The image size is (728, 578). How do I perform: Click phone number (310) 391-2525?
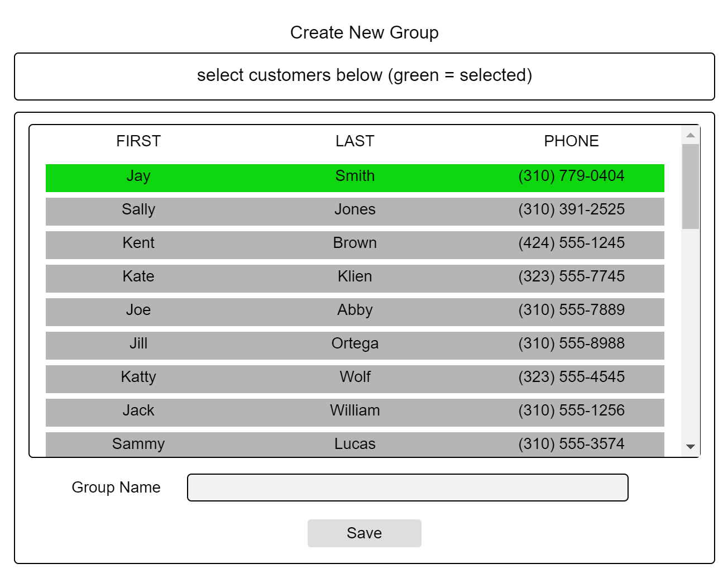click(571, 209)
